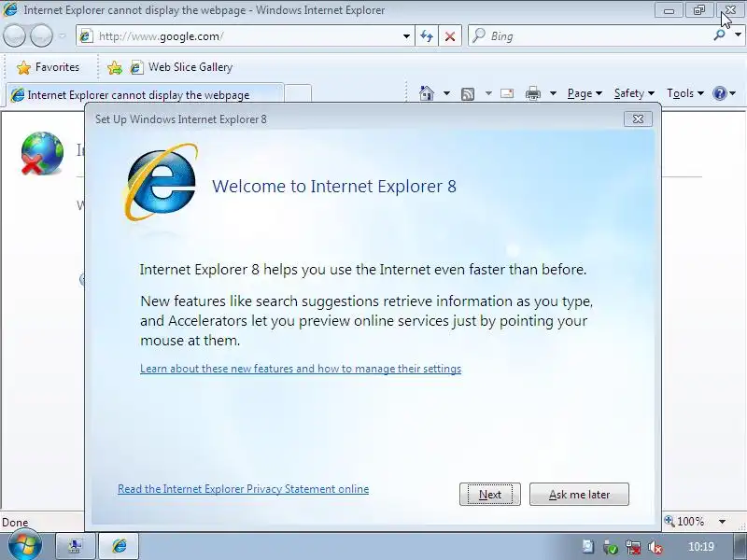Click the red Stop loading icon

click(x=450, y=36)
